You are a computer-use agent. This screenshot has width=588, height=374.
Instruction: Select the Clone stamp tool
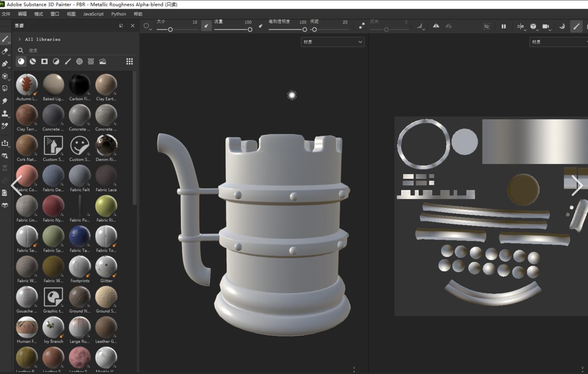click(x=5, y=114)
